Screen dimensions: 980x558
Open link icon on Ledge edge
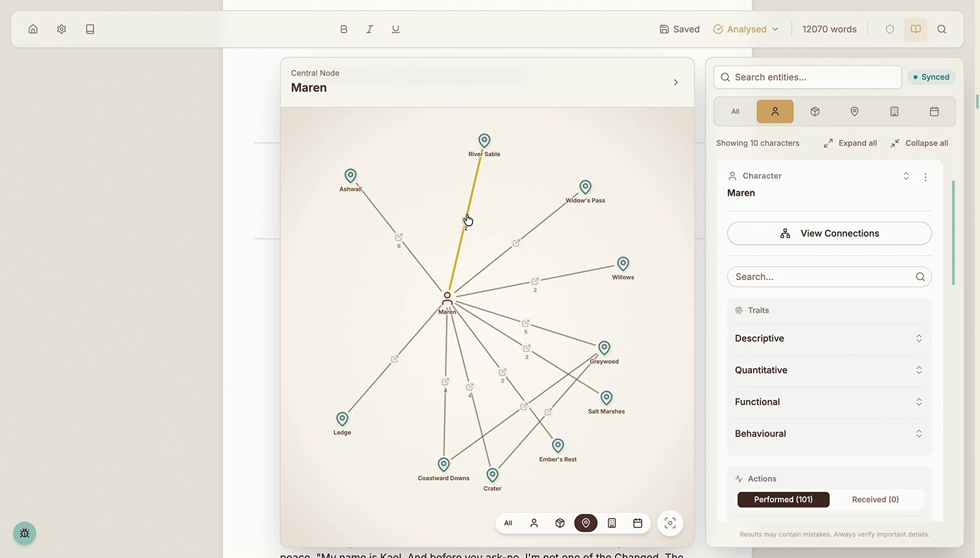tap(395, 359)
